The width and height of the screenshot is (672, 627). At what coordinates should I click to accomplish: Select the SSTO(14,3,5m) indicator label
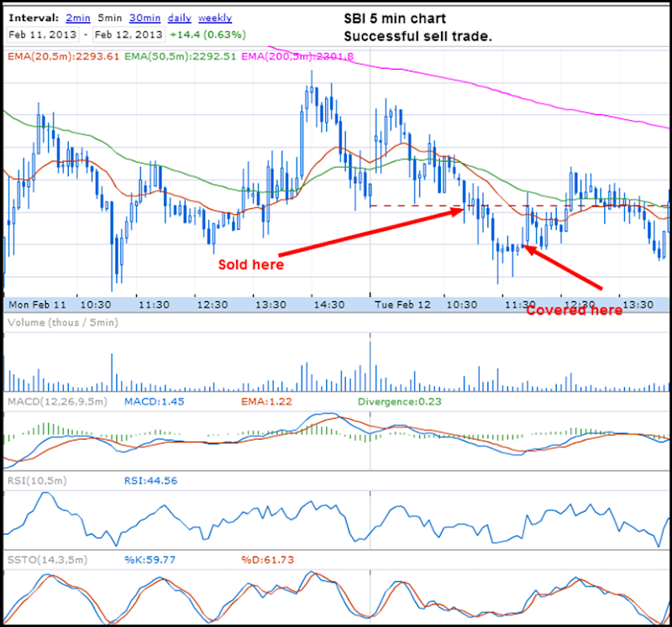[x=48, y=560]
